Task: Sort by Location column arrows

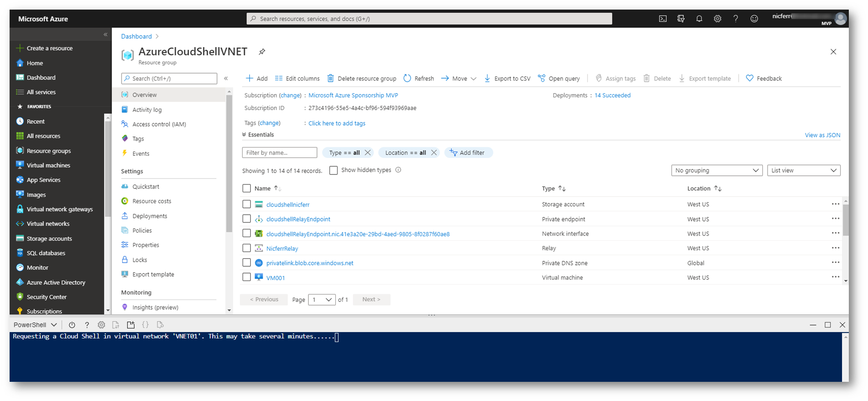Action: tap(718, 188)
